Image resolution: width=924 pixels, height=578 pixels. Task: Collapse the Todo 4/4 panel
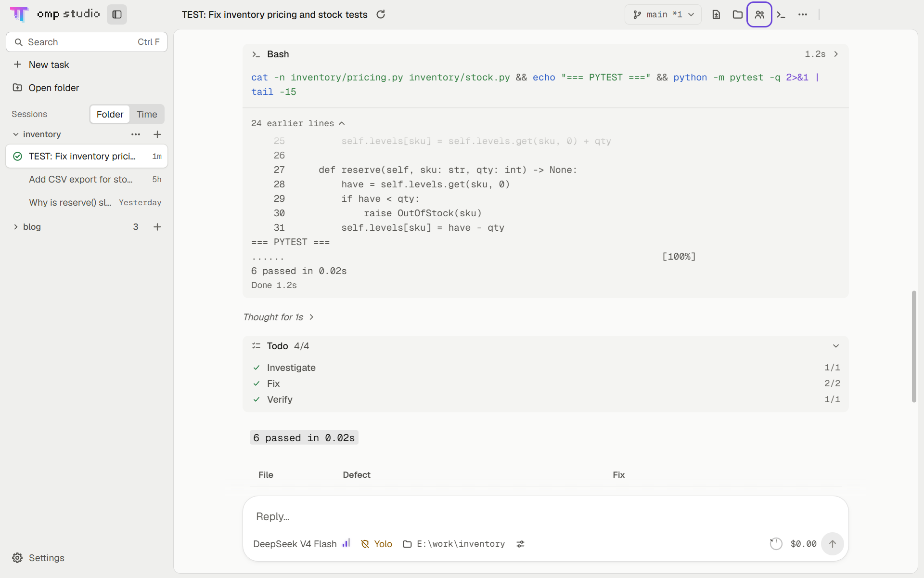point(836,346)
